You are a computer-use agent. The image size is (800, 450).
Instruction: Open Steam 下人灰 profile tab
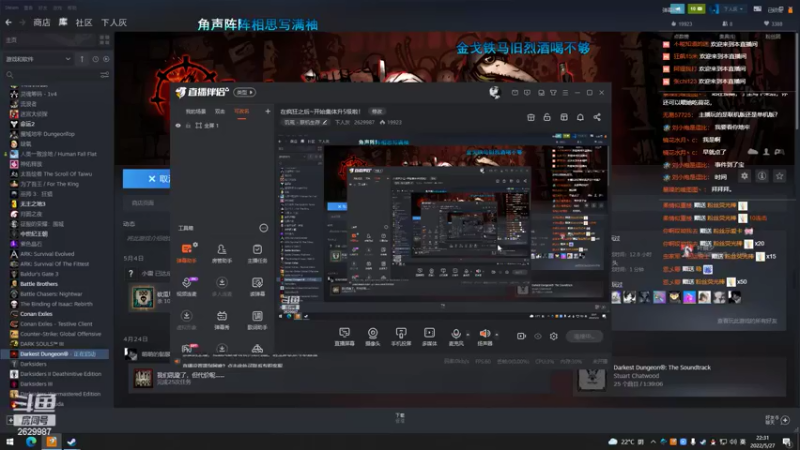(114, 22)
